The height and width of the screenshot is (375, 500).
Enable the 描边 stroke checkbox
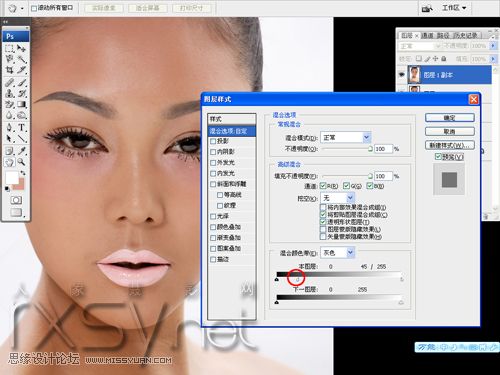click(x=213, y=259)
